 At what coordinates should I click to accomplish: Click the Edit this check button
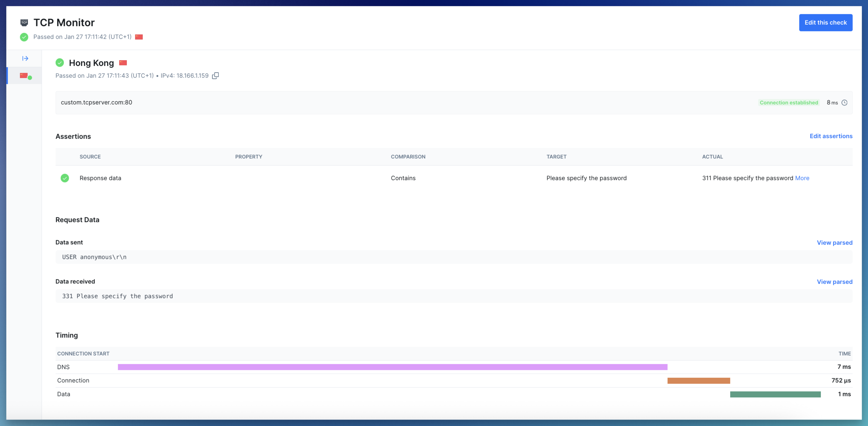click(x=826, y=22)
